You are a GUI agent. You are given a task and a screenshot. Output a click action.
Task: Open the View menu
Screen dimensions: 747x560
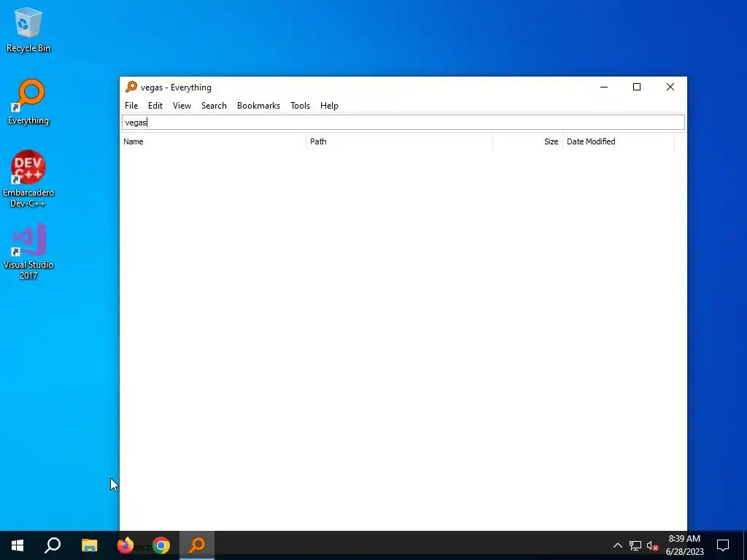(182, 106)
